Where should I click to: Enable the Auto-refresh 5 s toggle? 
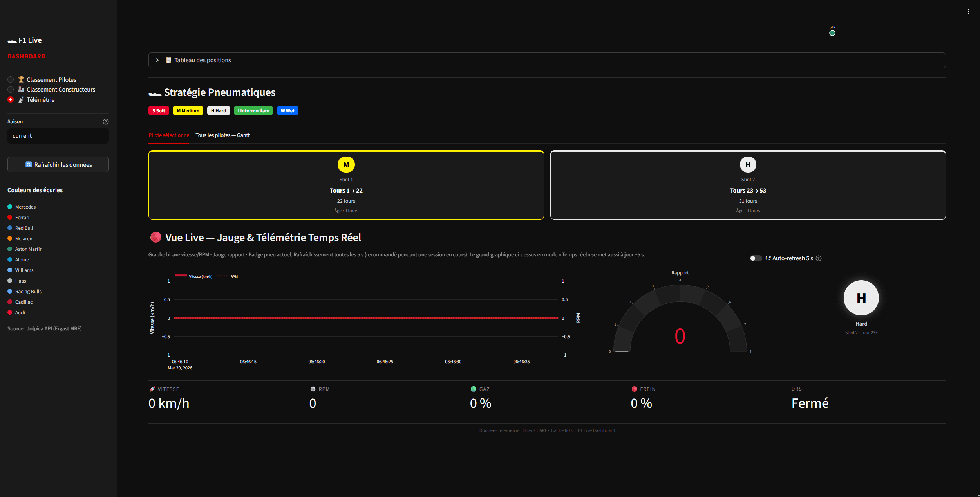coord(755,258)
